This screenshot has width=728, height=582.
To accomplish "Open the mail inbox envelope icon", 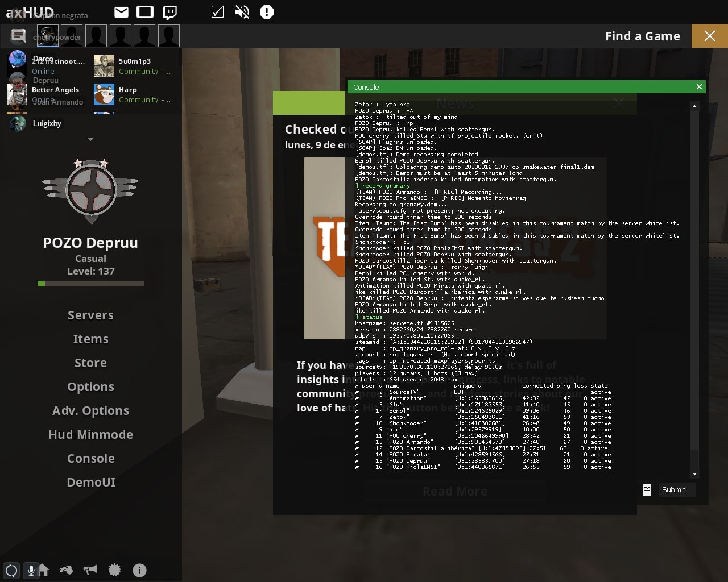I will coord(121,12).
